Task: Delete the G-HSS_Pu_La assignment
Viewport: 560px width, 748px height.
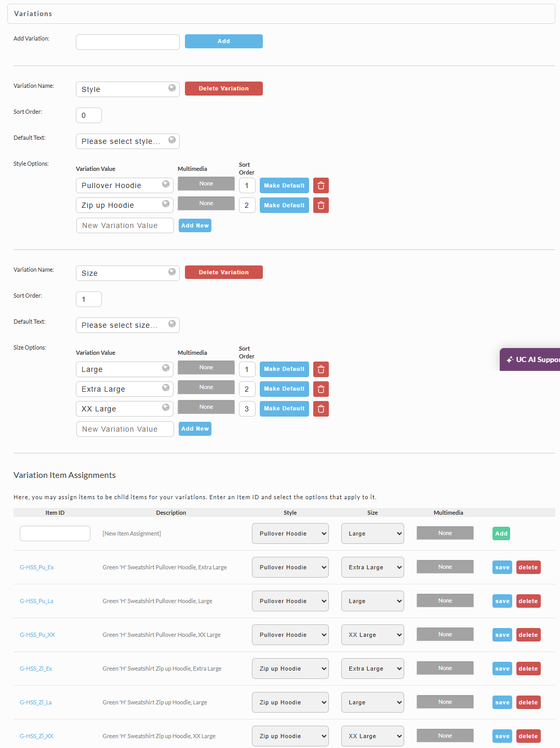Action: point(528,601)
